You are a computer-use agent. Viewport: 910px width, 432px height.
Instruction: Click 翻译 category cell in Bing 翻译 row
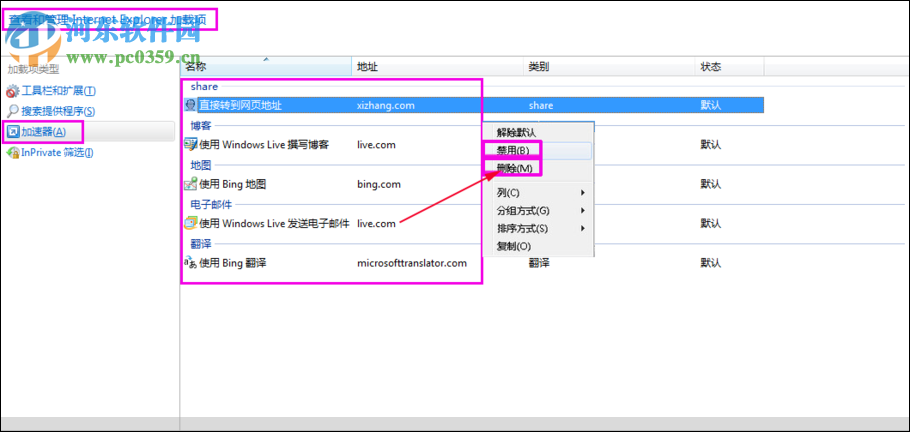coord(539,263)
